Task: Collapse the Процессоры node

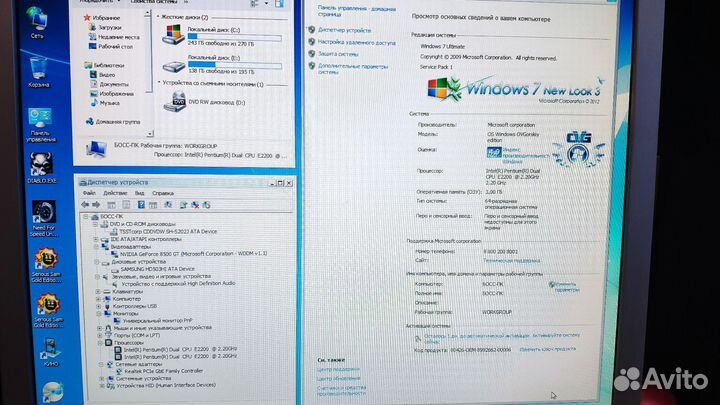Action: click(100, 343)
